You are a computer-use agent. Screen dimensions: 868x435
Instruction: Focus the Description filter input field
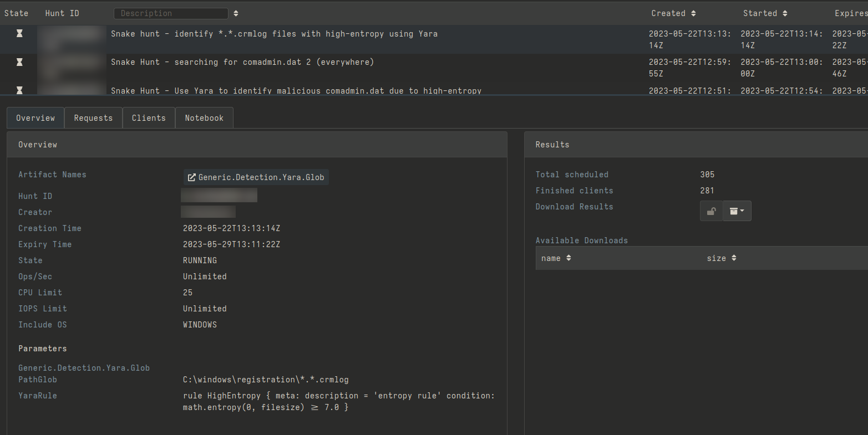point(171,13)
